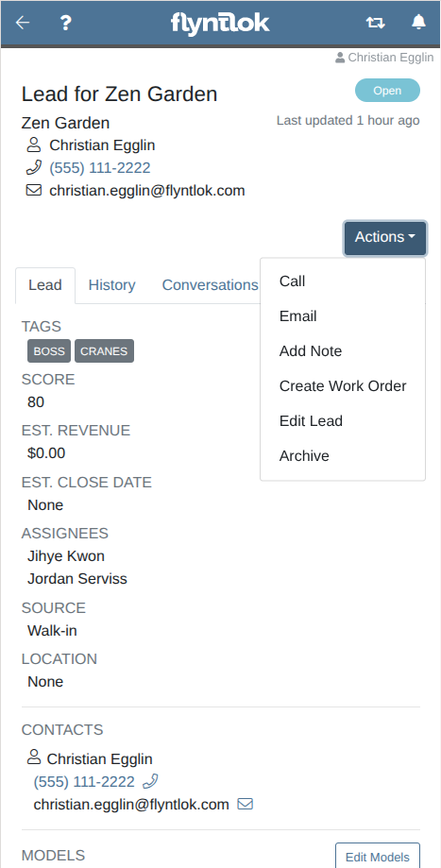Click the user icon next to Christian Egglin header
The height and width of the screenshot is (868, 441).
[x=340, y=58]
